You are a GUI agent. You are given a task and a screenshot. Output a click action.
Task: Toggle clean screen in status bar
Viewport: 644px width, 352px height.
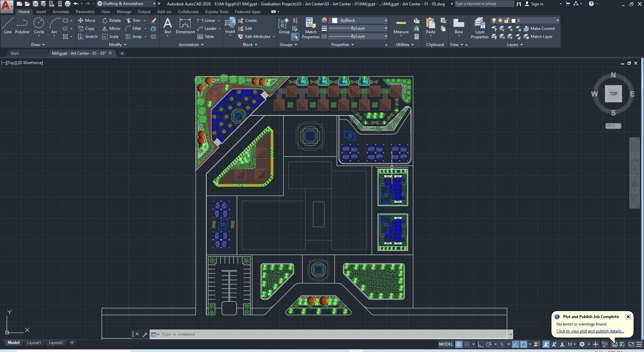(631, 344)
